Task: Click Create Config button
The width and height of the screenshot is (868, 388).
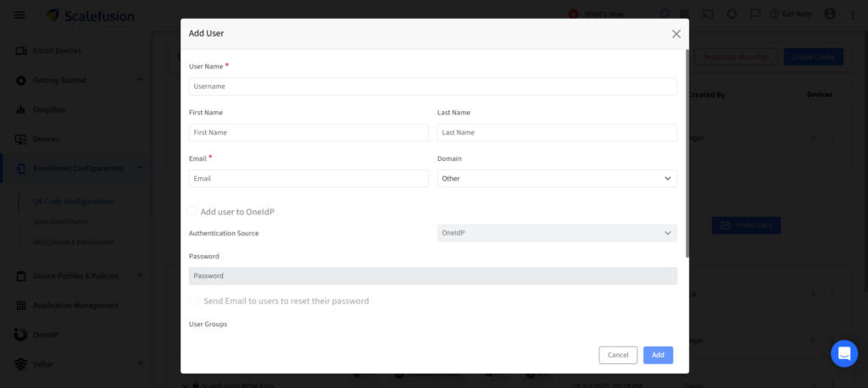Action: [813, 57]
